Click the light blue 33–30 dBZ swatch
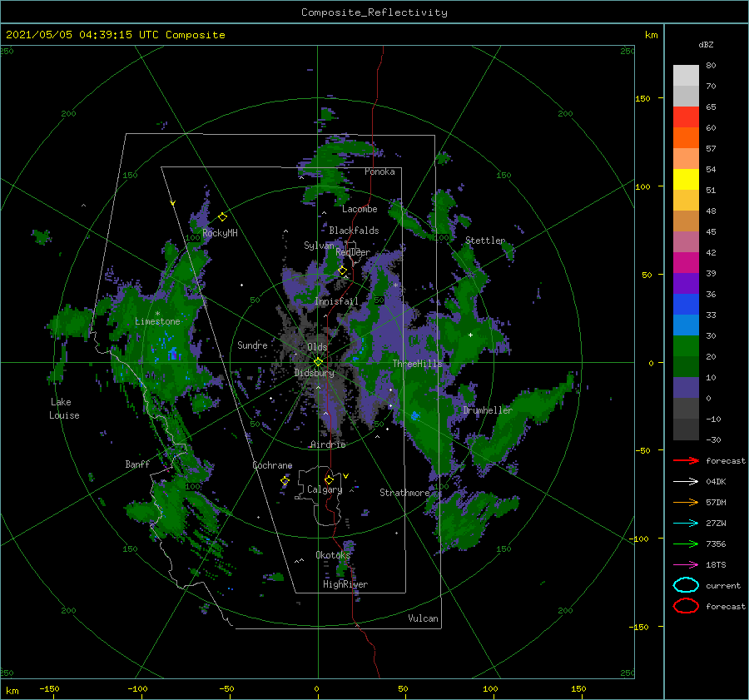The height and width of the screenshot is (700, 749). pyautogui.click(x=686, y=325)
